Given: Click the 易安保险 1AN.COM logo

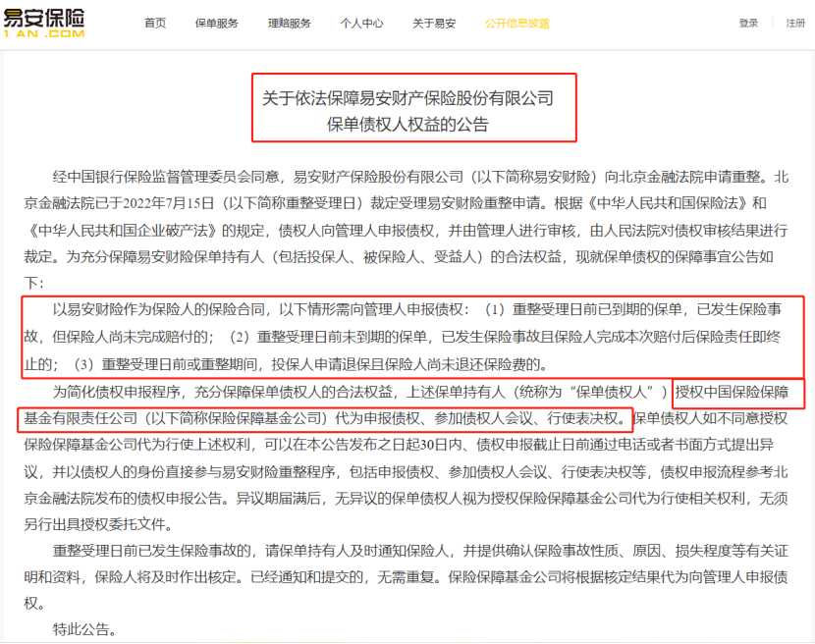Looking at the screenshot, I should tap(43, 23).
